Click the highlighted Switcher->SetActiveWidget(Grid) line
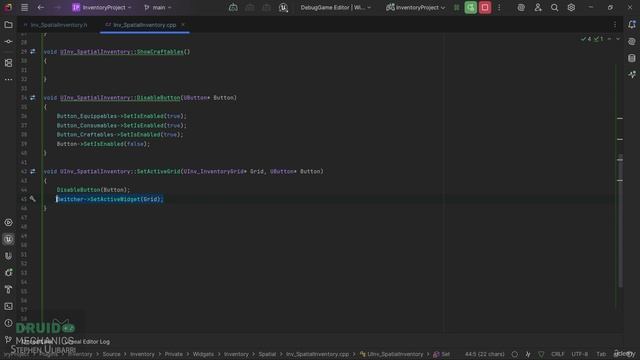This screenshot has width=640, height=360. pyautogui.click(x=110, y=199)
